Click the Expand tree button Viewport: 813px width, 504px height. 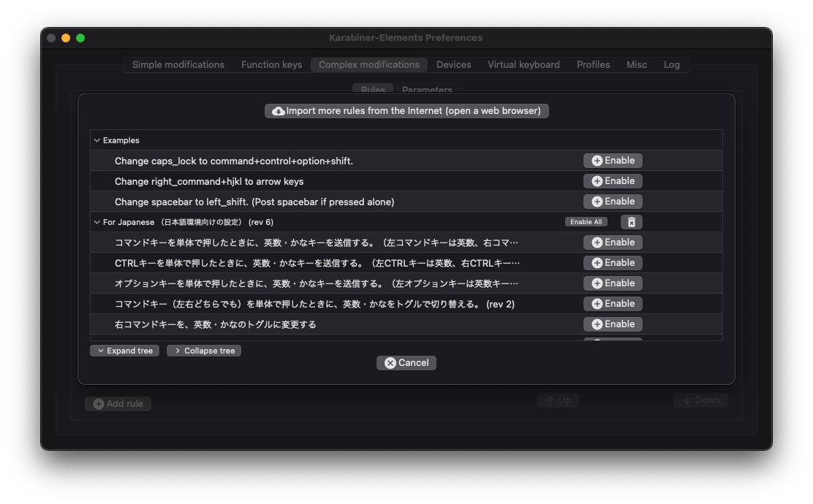pyautogui.click(x=123, y=351)
